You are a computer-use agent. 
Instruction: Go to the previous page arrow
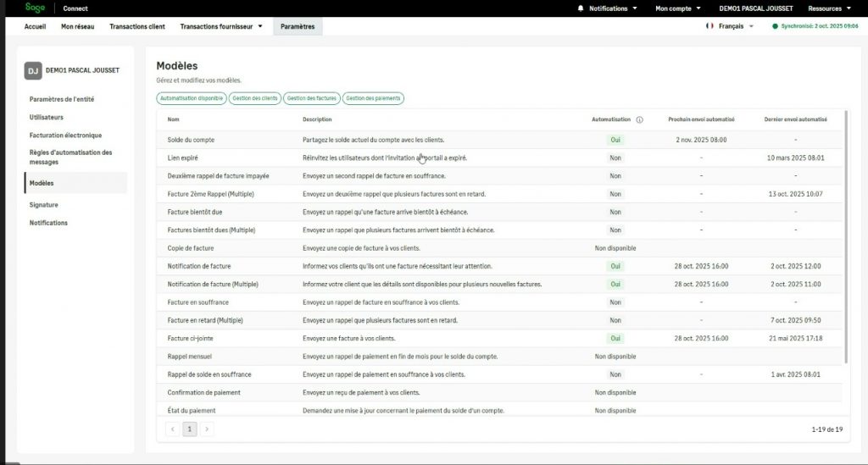click(x=173, y=429)
